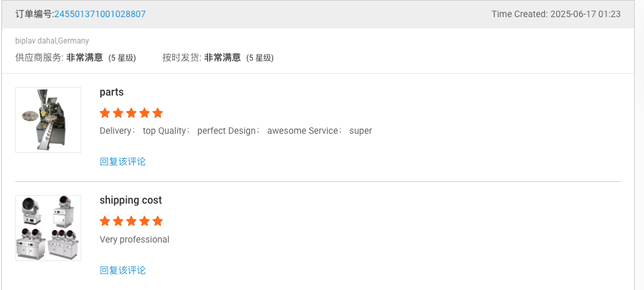Image resolution: width=644 pixels, height=290 pixels.
Task: Click the "shipping cost" review title
Action: 131,200
